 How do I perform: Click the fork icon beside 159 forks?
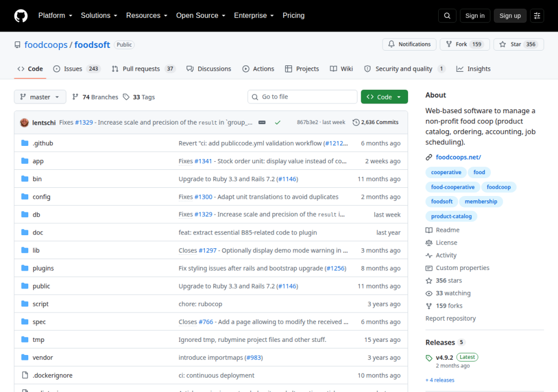pos(429,306)
